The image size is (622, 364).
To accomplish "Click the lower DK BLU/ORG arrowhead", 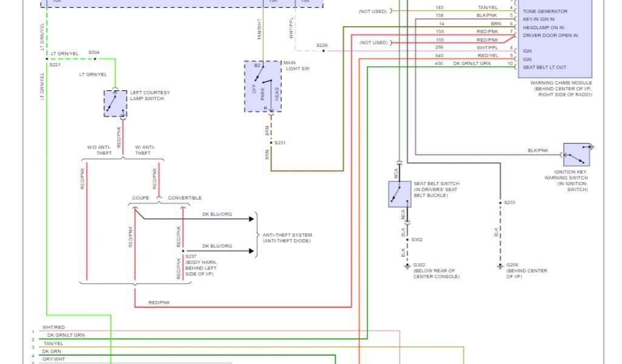I will pos(250,251).
